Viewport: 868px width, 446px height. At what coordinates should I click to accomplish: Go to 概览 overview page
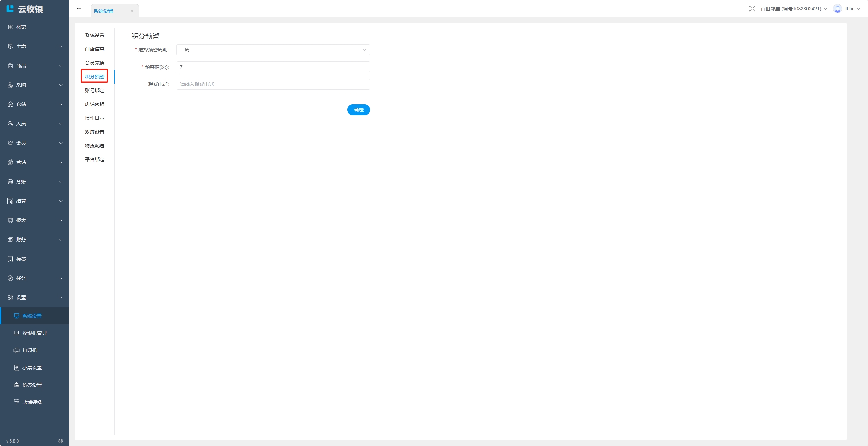click(21, 27)
